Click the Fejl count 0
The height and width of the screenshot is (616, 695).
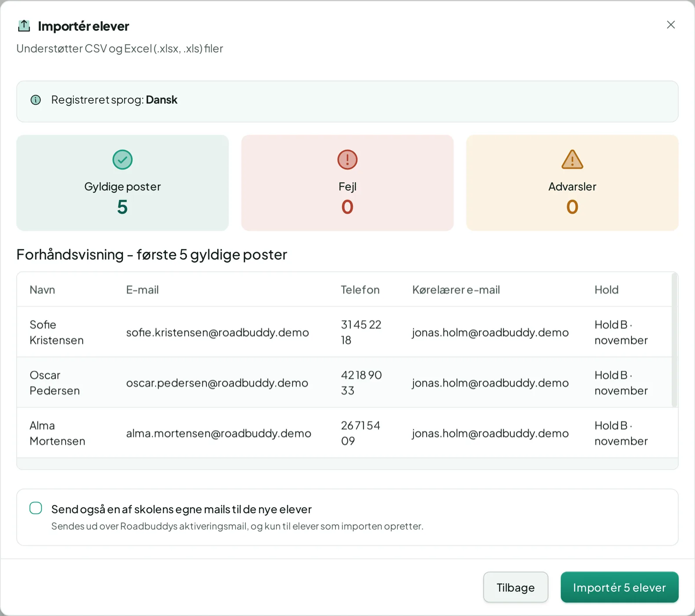click(347, 207)
